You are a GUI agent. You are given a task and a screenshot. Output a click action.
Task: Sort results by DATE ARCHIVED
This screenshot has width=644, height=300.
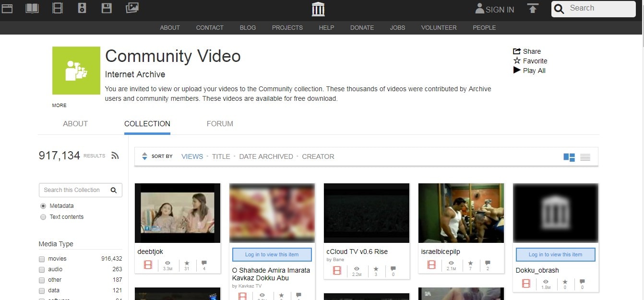266,156
